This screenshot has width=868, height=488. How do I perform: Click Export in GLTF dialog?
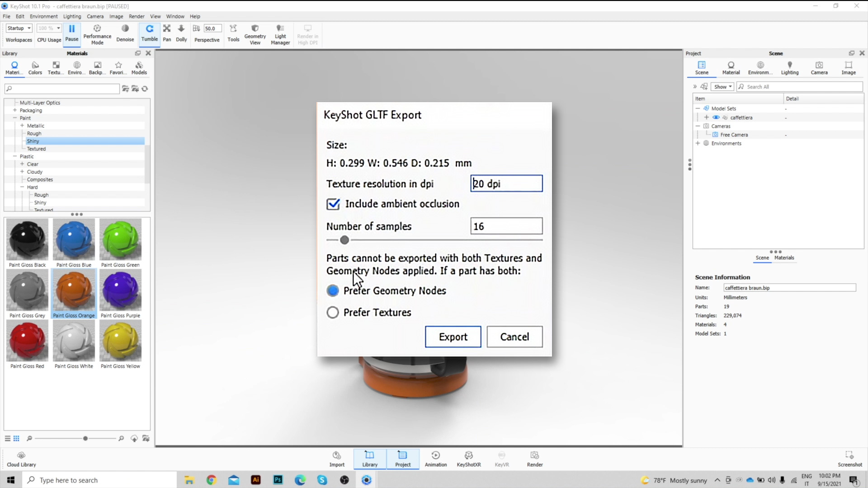coord(453,337)
